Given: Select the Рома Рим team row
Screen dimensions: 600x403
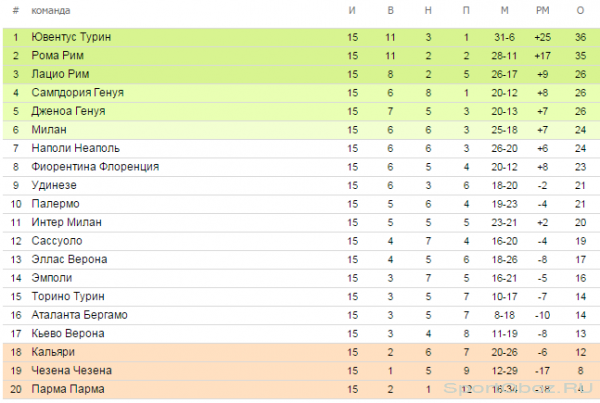Looking at the screenshot, I should 301,56.
